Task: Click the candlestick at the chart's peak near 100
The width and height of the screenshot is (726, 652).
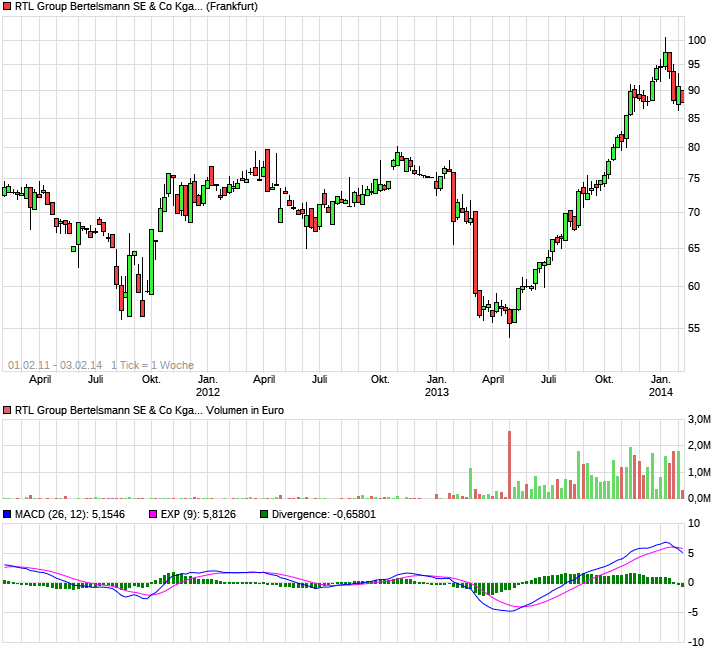Action: 665,53
